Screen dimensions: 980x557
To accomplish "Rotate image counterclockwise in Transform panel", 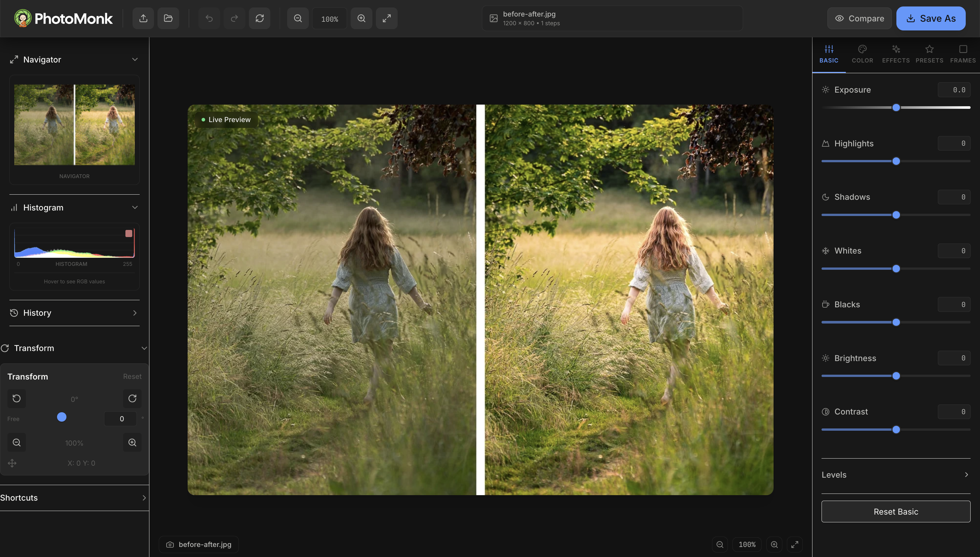I will point(17,399).
